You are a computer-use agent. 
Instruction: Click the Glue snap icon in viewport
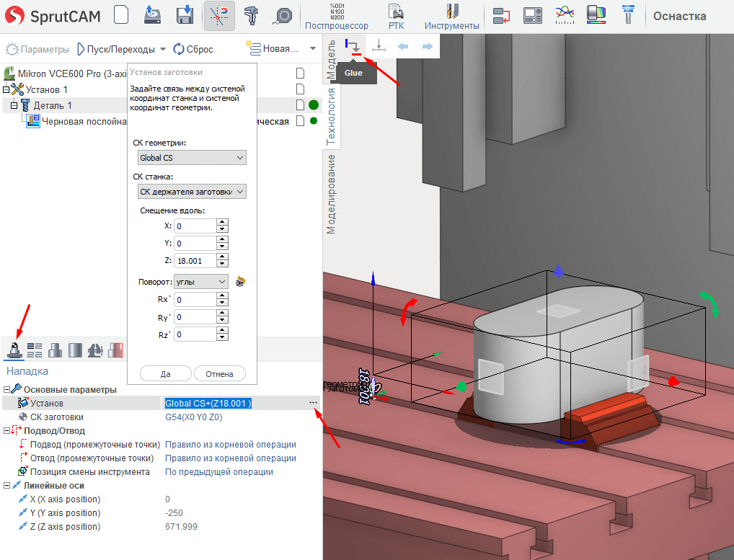click(x=353, y=47)
